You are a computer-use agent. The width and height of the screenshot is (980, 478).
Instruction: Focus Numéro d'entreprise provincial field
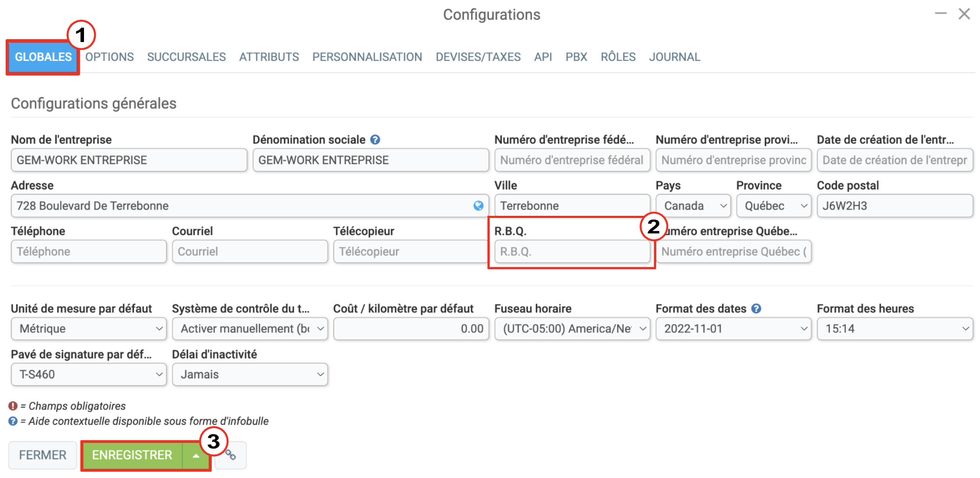click(x=734, y=160)
